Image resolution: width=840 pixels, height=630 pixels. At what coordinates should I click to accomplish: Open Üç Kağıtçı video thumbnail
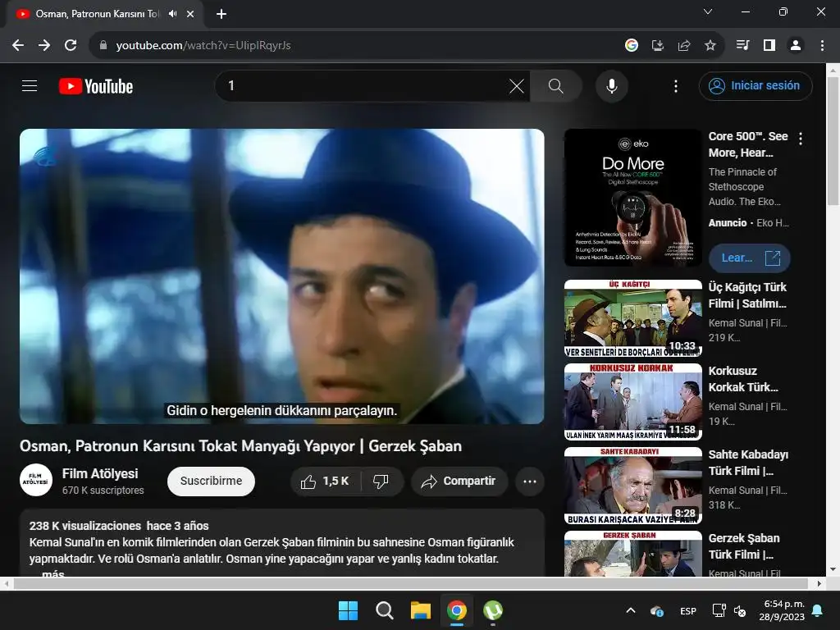click(632, 318)
